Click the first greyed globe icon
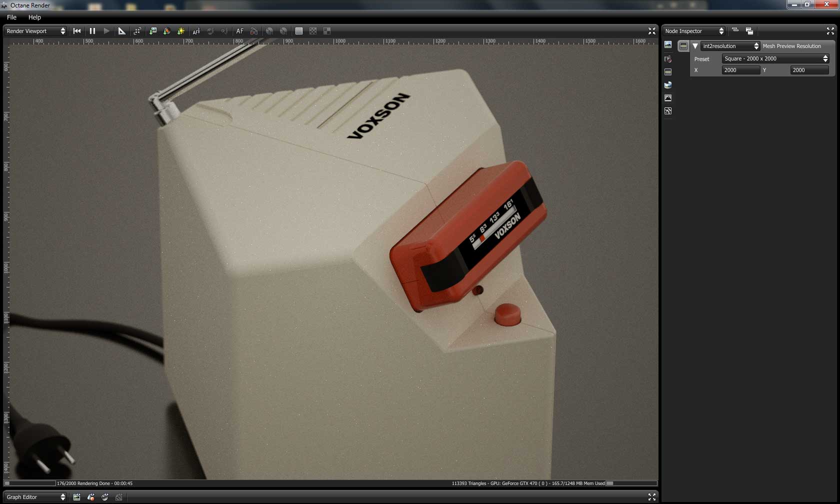This screenshot has height=504, width=840. 269,31
